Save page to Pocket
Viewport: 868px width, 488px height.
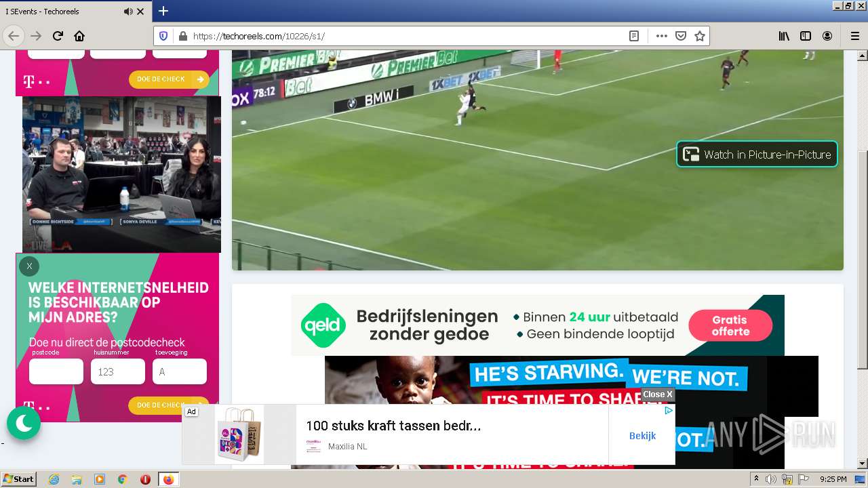click(x=681, y=36)
